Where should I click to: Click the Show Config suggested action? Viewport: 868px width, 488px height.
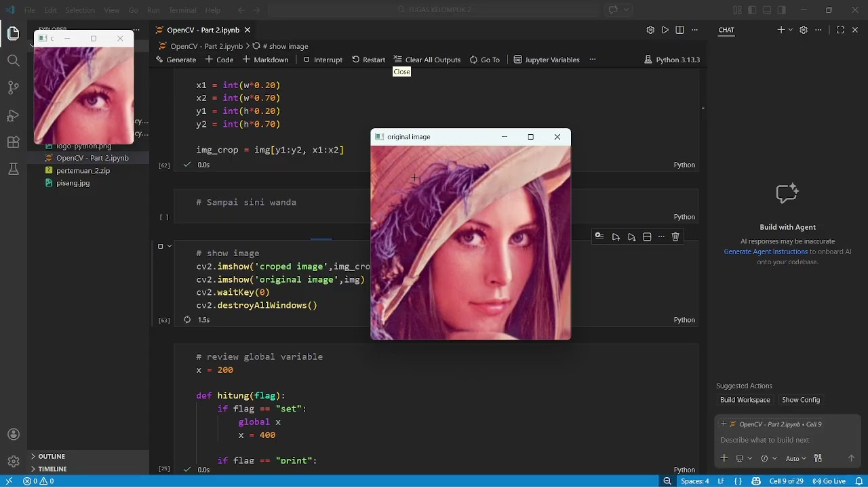point(800,400)
